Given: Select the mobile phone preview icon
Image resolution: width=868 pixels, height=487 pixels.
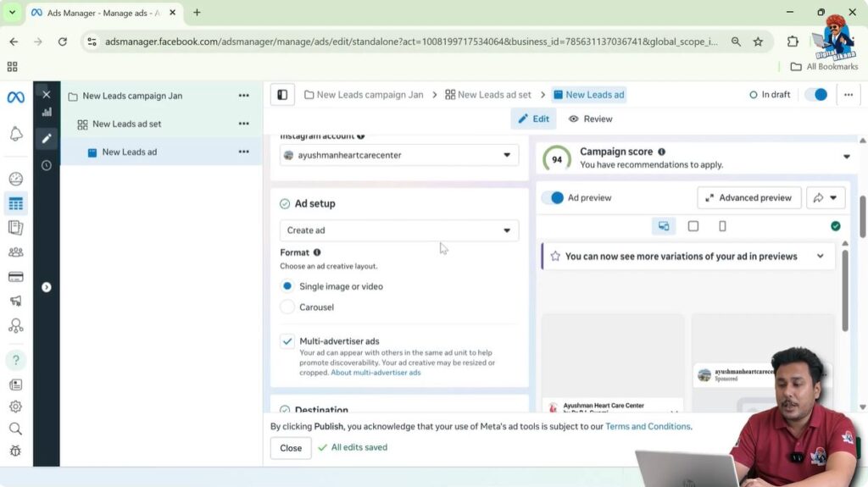Looking at the screenshot, I should (722, 226).
